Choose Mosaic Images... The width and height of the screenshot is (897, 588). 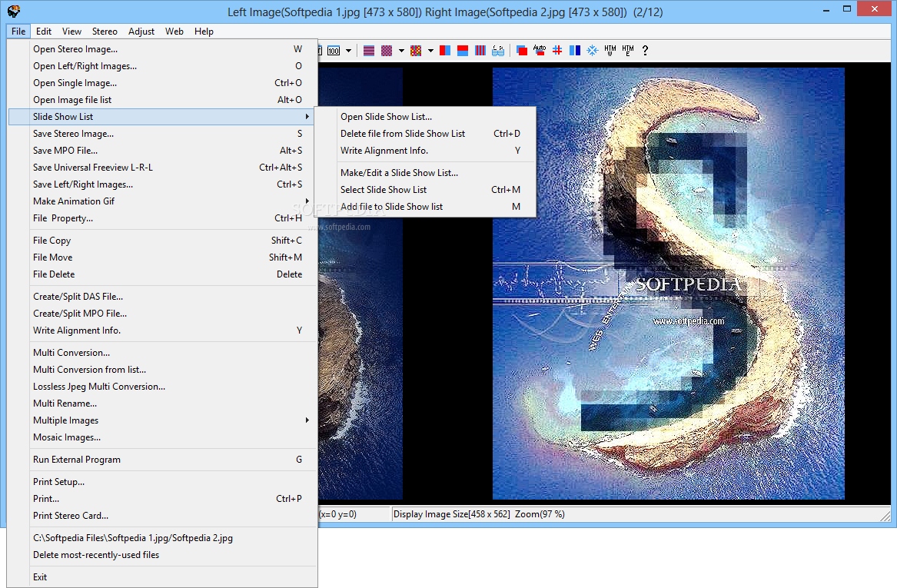(162, 437)
